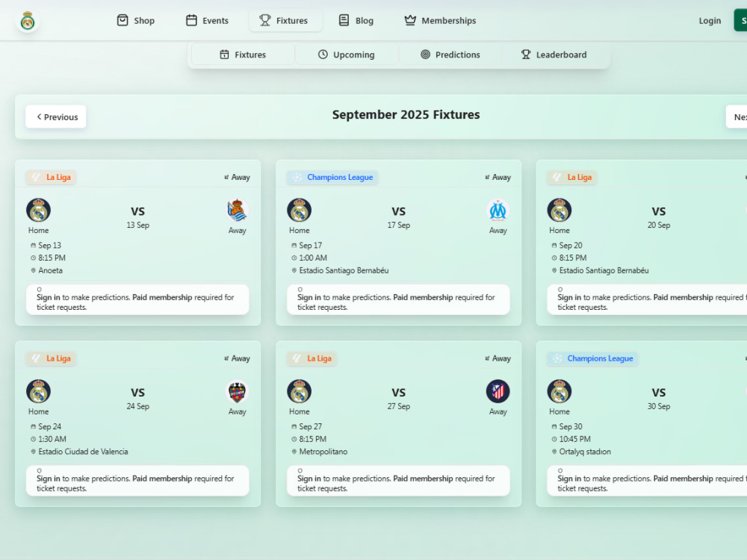Click the Real Madrid crest on the 30 Sep card
747x560 pixels.
coord(560,391)
